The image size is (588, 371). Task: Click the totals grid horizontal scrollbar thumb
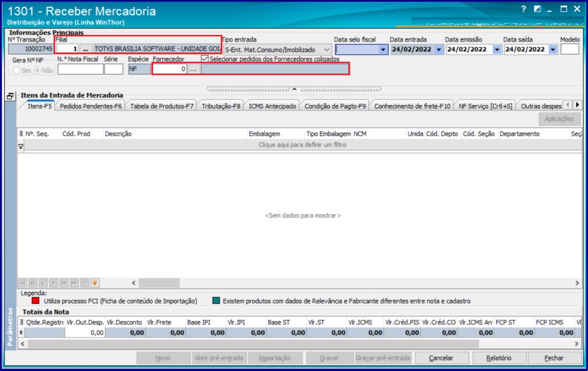253,343
